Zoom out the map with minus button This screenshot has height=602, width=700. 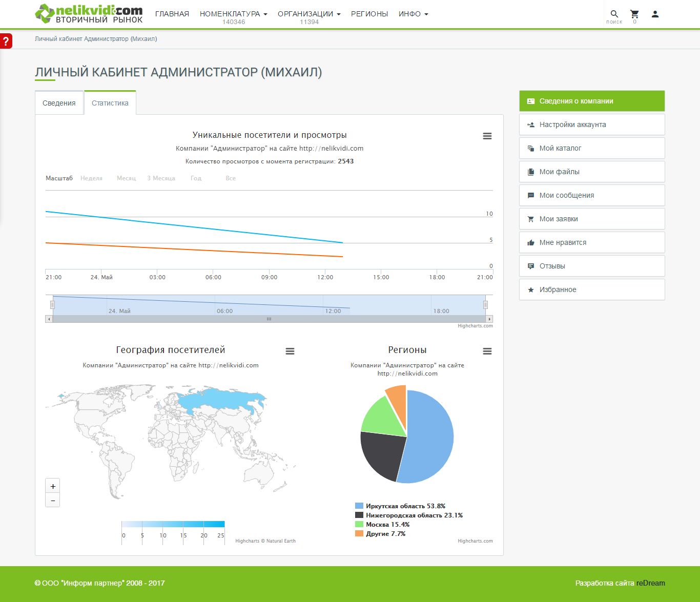[53, 500]
